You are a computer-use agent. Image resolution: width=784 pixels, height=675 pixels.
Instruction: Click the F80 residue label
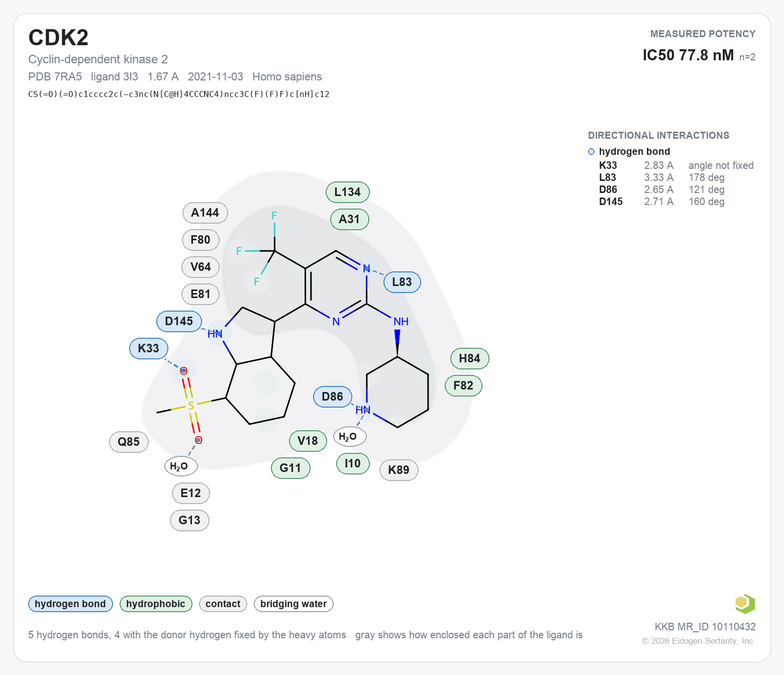(201, 240)
